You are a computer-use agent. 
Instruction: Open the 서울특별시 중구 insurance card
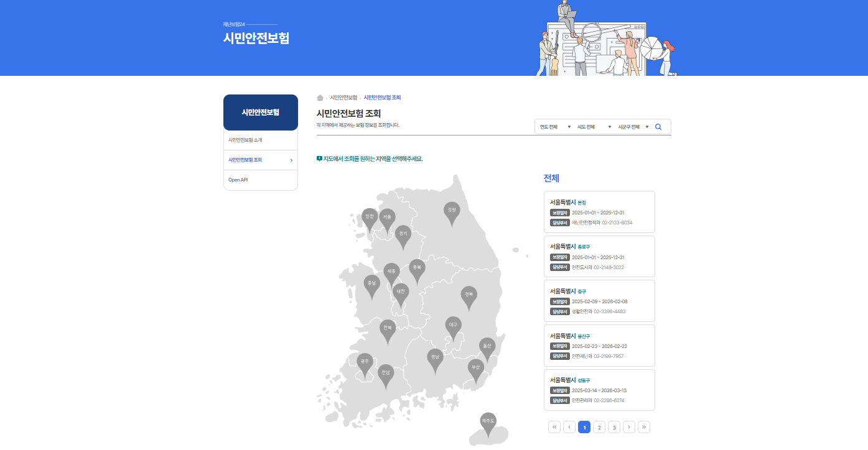599,301
